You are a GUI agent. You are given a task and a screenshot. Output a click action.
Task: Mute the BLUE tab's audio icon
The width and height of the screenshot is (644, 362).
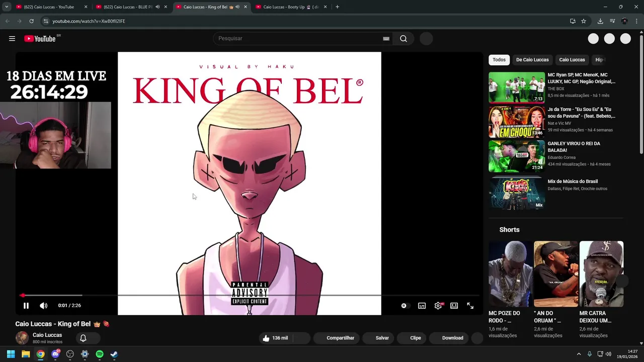(157, 7)
